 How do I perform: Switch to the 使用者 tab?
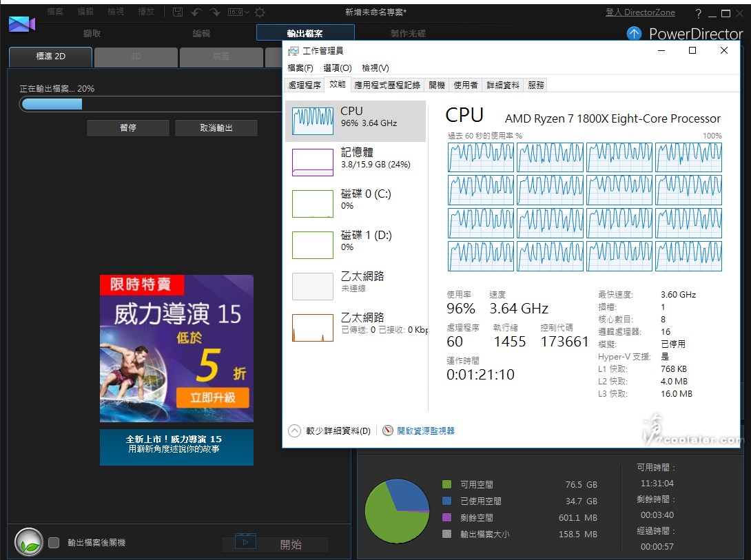(466, 85)
